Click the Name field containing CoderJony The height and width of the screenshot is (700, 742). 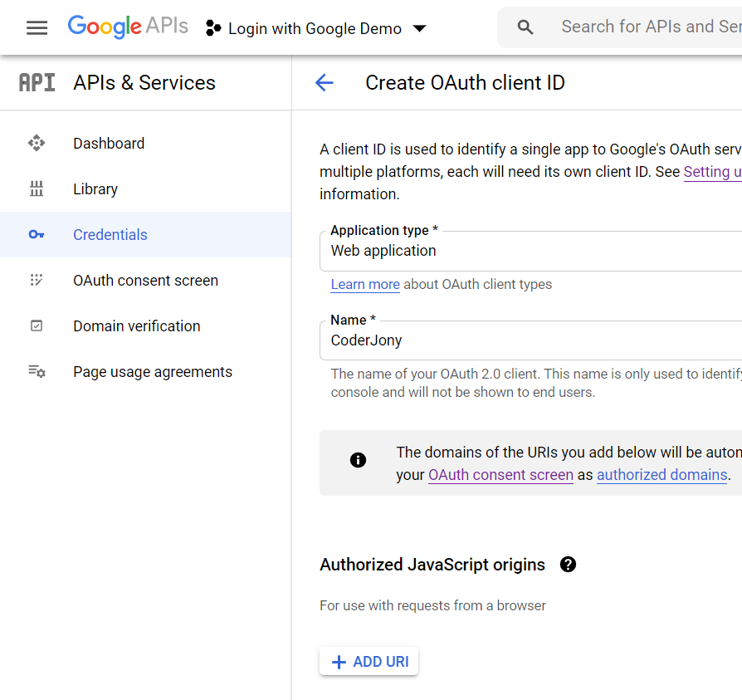(530, 340)
